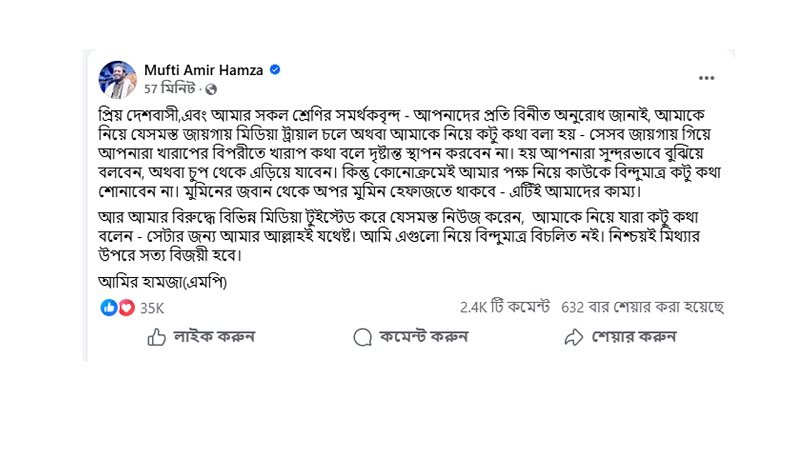Click the first paragraph of the post
The width and height of the screenshot is (800, 450).
click(x=400, y=150)
